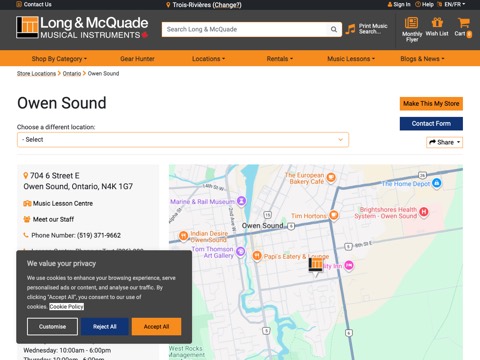The height and width of the screenshot is (360, 480).
Task: Click the Meet our Staff people icon
Action: [x=27, y=219]
